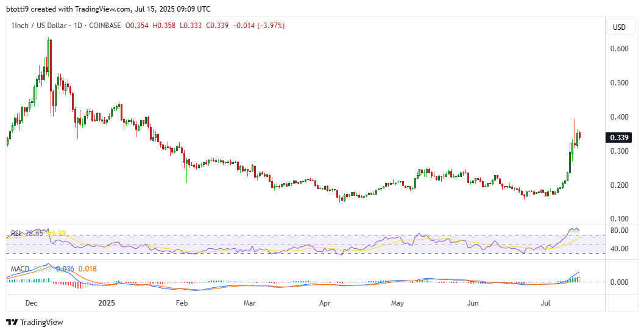This screenshot has height=333, width=644.
Task: Click the 80.00 RSI scale label
Action: point(619,231)
